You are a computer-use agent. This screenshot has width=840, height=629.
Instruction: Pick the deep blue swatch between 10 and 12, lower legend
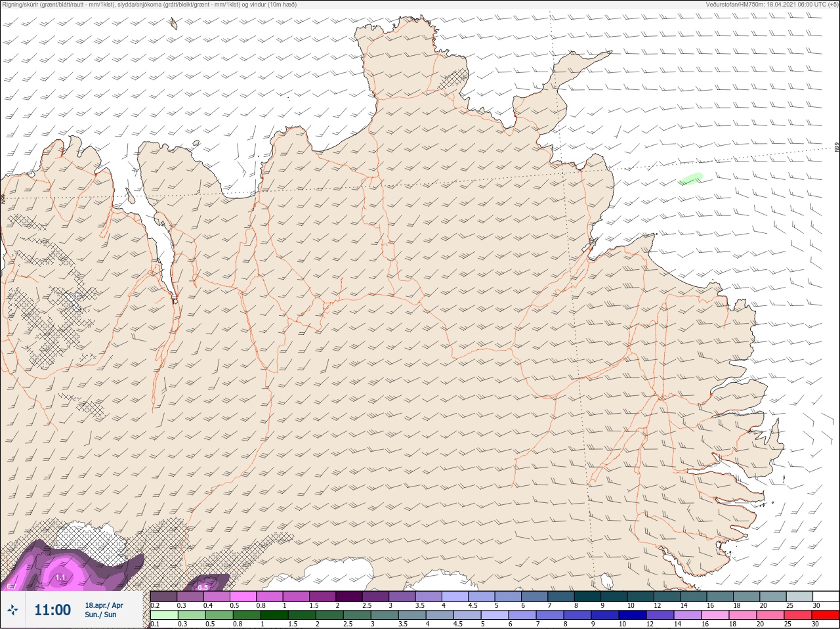point(633,615)
